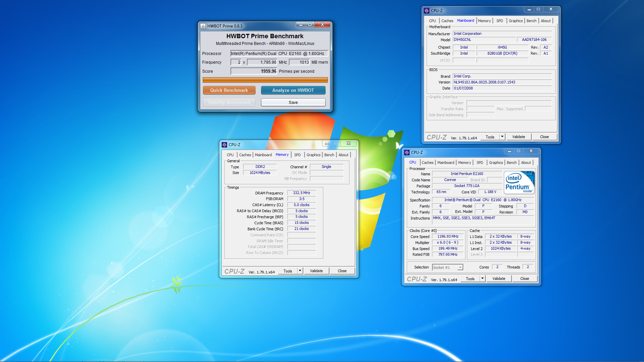Open Caches tab in Memory window
Image resolution: width=644 pixels, height=362 pixels.
pyautogui.click(x=245, y=155)
